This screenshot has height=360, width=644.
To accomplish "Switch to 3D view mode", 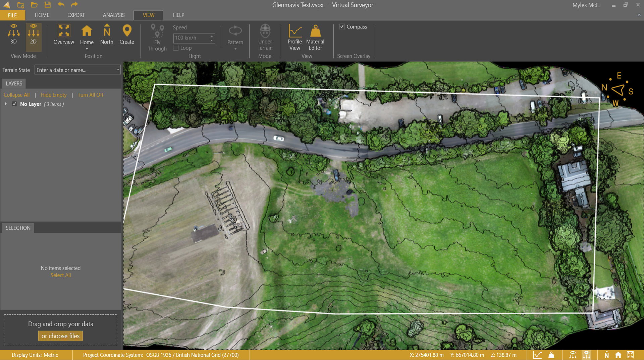I will [13, 34].
